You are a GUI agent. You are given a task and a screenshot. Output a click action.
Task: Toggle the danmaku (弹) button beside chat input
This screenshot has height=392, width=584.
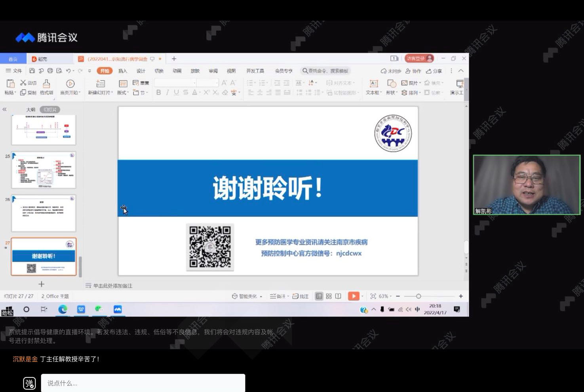click(x=29, y=383)
